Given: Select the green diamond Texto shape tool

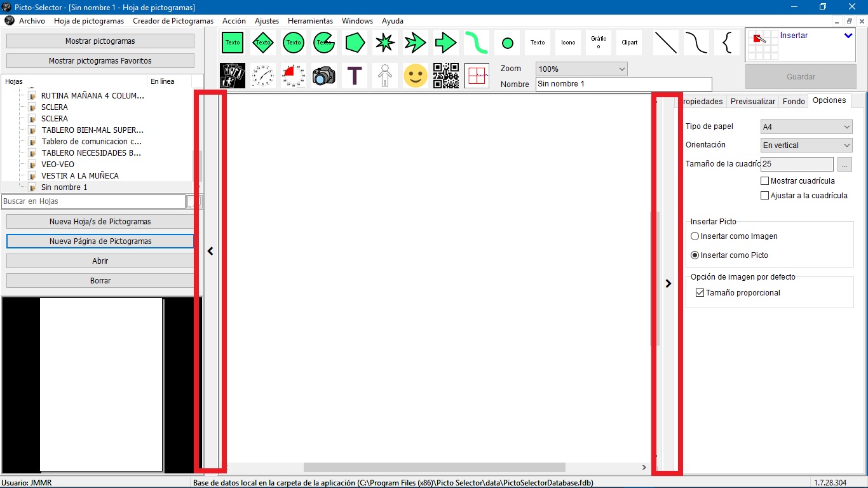Looking at the screenshot, I should pos(262,43).
